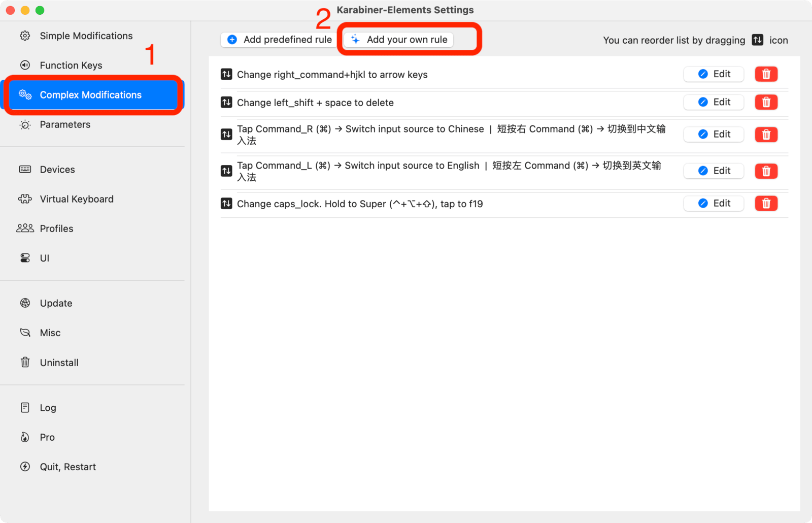Viewport: 812px width, 523px height.
Task: Click rule text 'Change right_command+hjkl to arrow keys'
Action: click(x=332, y=75)
